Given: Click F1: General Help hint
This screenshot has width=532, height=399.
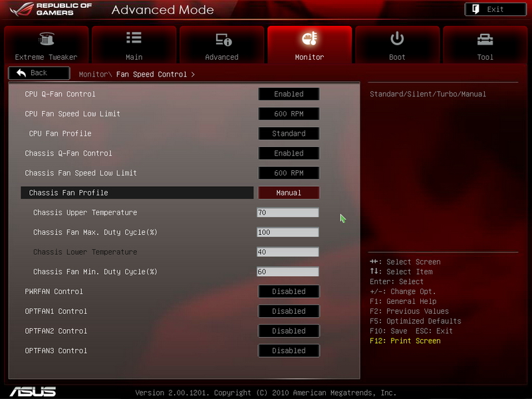Looking at the screenshot, I should tap(403, 301).
